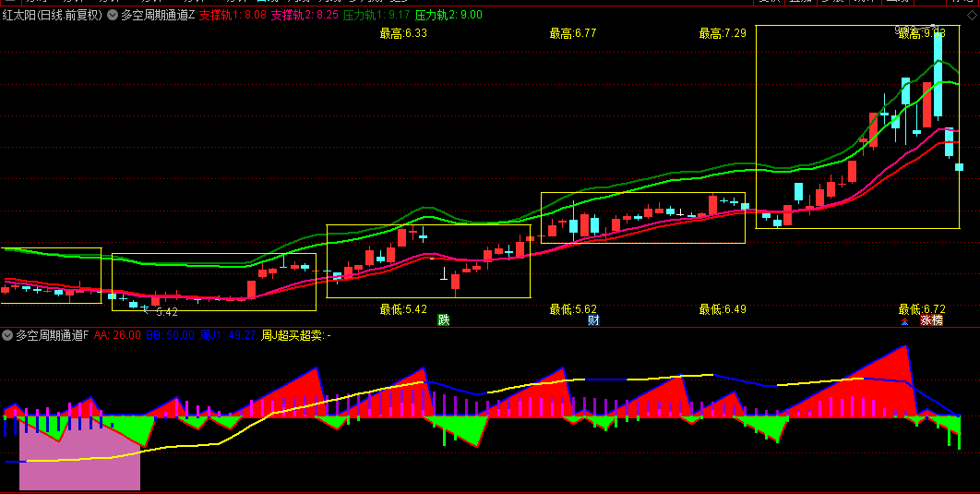Open the 涨榜 marker badge
This screenshot has width=980, height=494.
pos(931,320)
